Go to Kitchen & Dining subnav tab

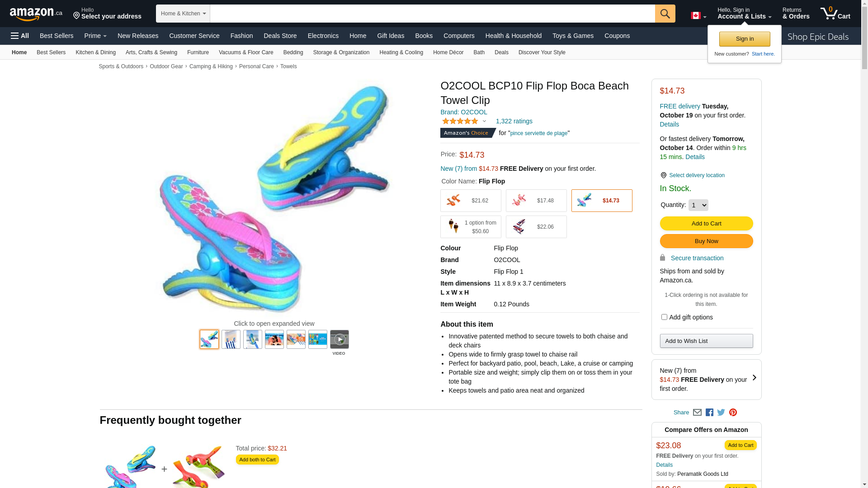click(x=95, y=52)
